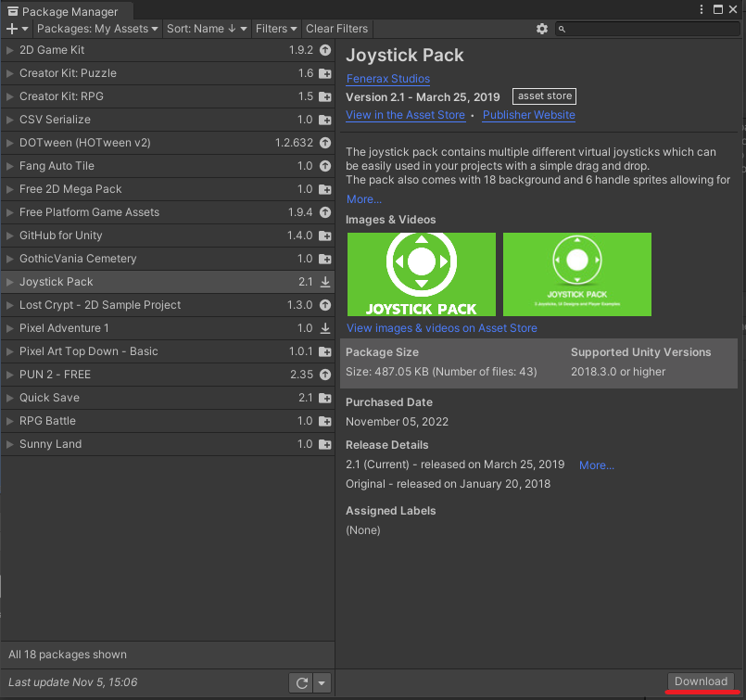Click the Download button
The height and width of the screenshot is (700, 746).
point(700,681)
